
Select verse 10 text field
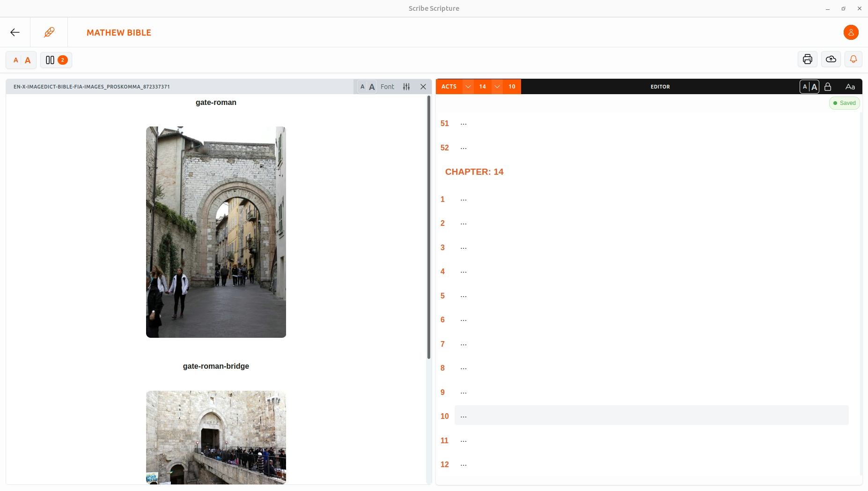(x=651, y=416)
